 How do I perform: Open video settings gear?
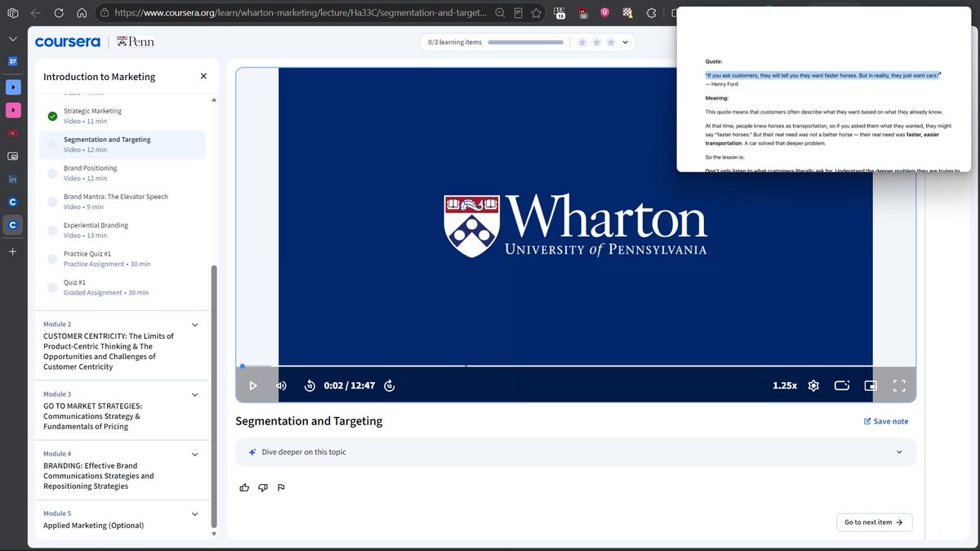[813, 385]
